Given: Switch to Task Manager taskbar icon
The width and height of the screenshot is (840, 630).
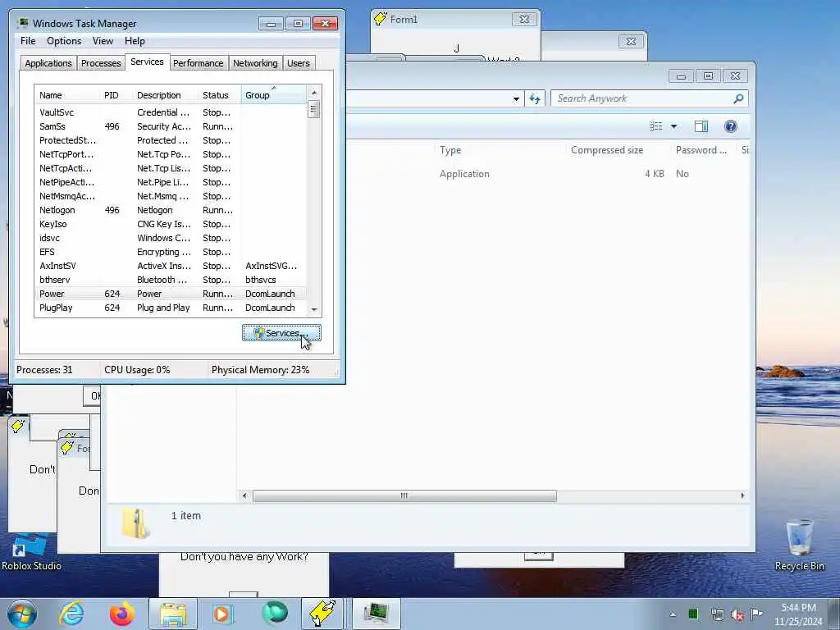Looking at the screenshot, I should (x=376, y=614).
